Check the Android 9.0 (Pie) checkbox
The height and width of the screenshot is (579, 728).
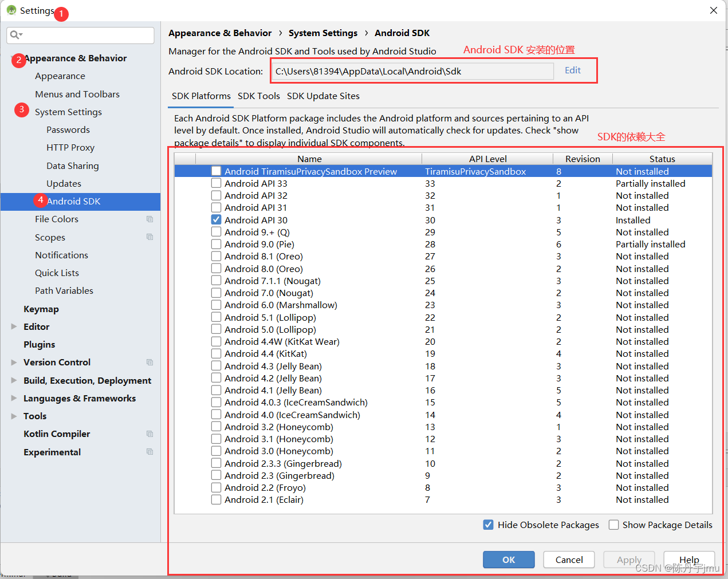click(216, 244)
